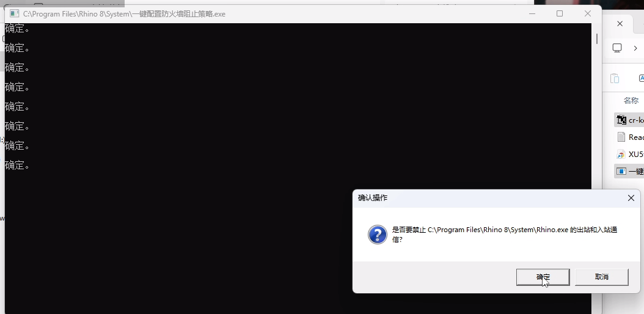Minimize the console window
644x314 pixels.
[532, 13]
